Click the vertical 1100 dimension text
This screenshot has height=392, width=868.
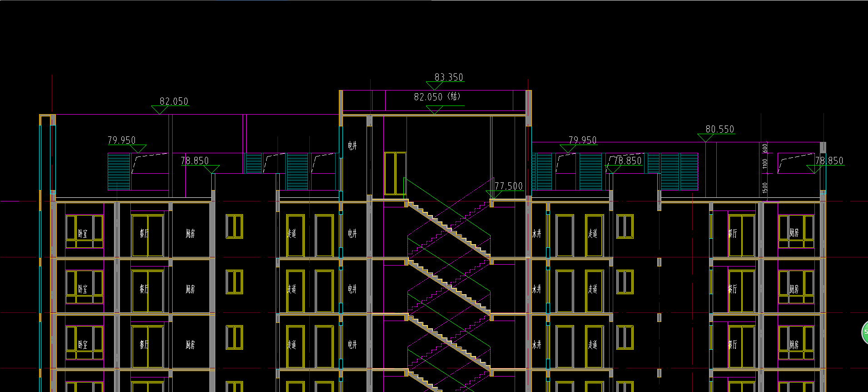click(x=765, y=164)
